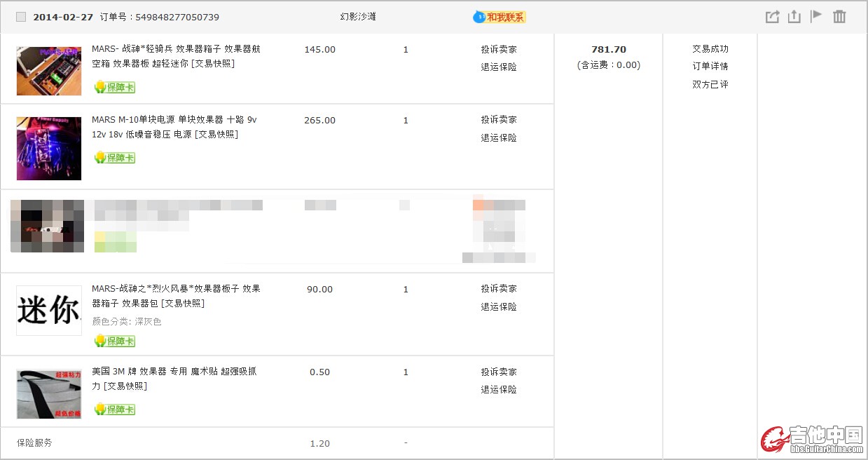Click the trash icon to delete the order

click(839, 16)
